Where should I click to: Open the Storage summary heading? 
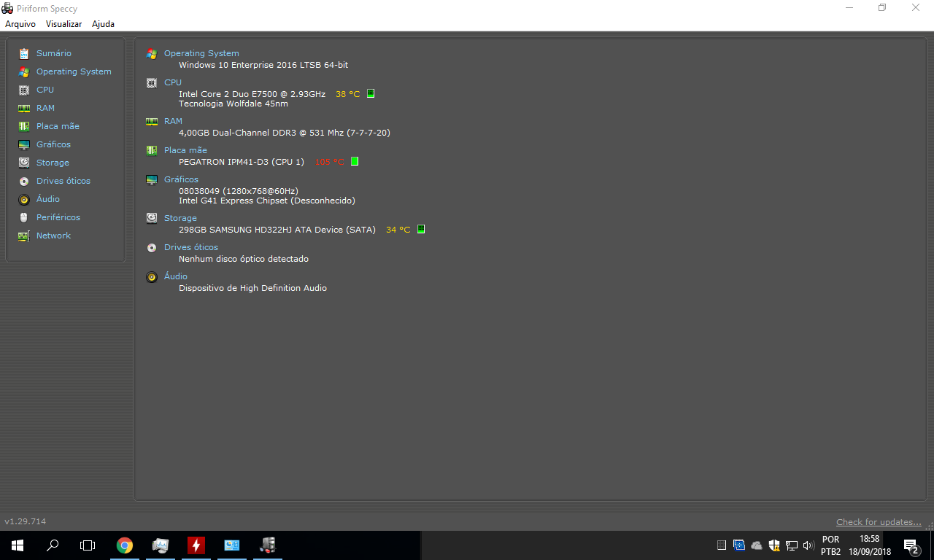pos(180,218)
